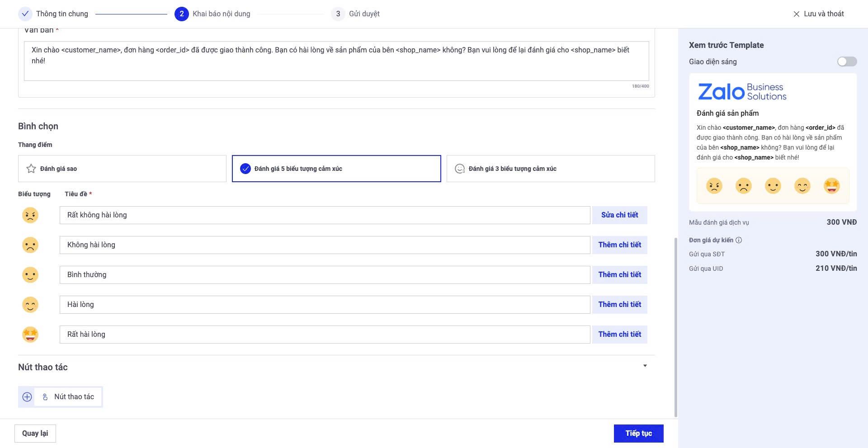Click the Tiếp tục button
Screen dimensions: 868x448
639,434
